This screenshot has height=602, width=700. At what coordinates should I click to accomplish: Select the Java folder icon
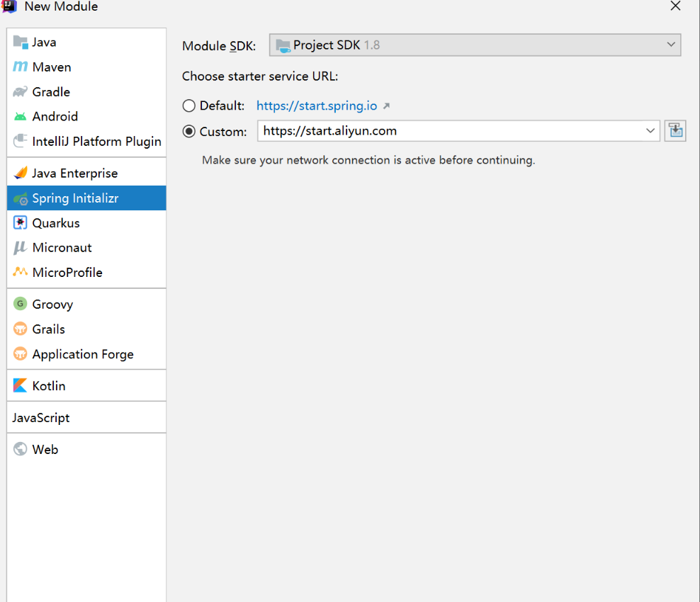tap(20, 42)
